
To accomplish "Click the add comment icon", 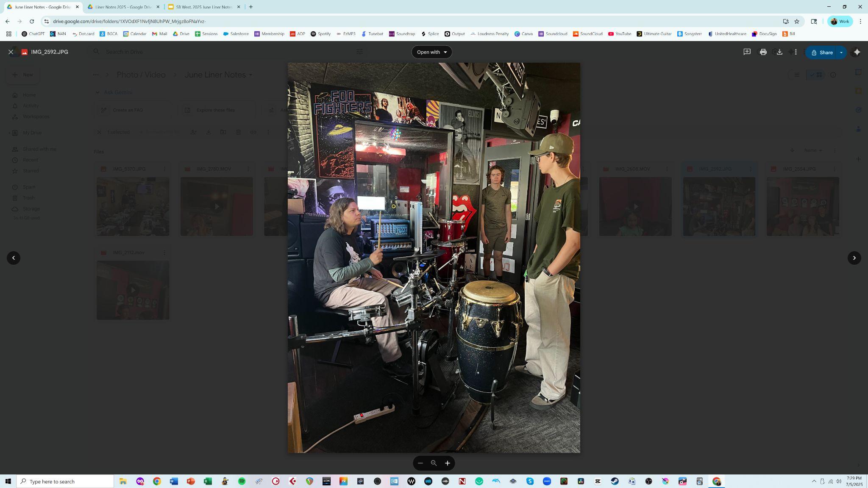I will click(x=747, y=52).
